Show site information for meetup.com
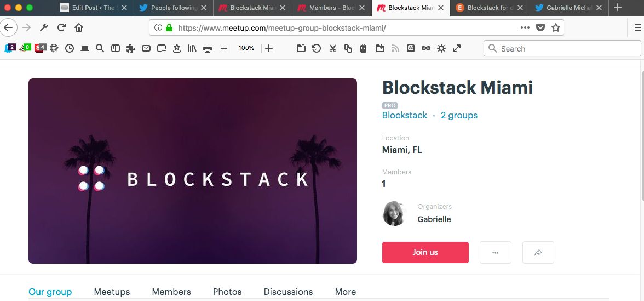 158,27
